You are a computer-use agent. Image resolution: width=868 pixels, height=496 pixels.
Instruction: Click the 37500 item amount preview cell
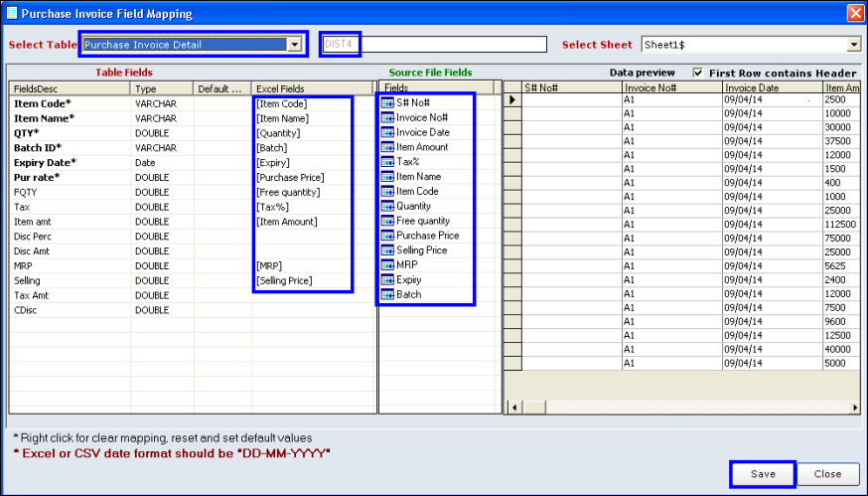[x=841, y=141]
